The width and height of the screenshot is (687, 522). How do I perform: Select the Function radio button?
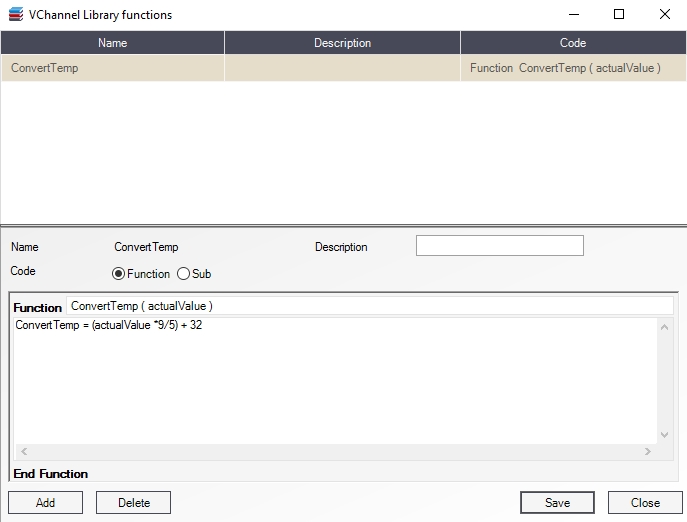click(x=119, y=274)
